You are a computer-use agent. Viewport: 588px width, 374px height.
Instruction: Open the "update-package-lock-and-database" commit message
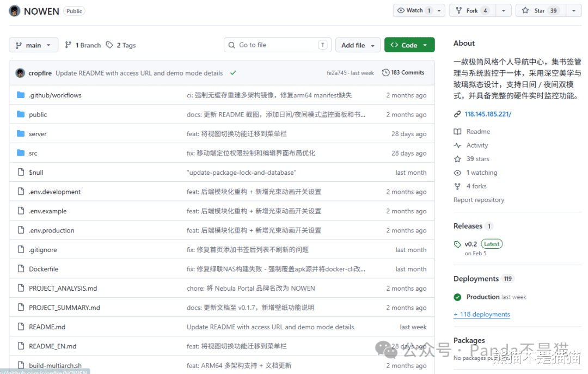(242, 173)
